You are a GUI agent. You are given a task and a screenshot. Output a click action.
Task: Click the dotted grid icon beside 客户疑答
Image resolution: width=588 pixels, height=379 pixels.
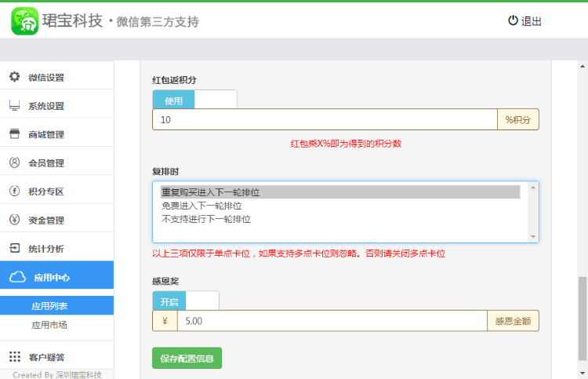point(15,356)
